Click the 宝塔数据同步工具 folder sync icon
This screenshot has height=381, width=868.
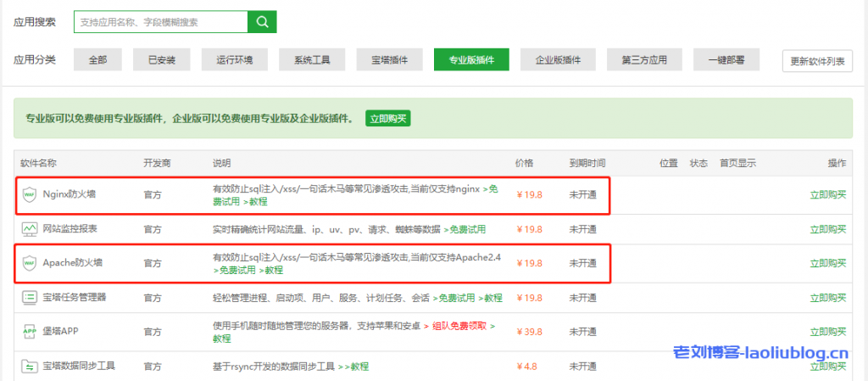point(29,366)
